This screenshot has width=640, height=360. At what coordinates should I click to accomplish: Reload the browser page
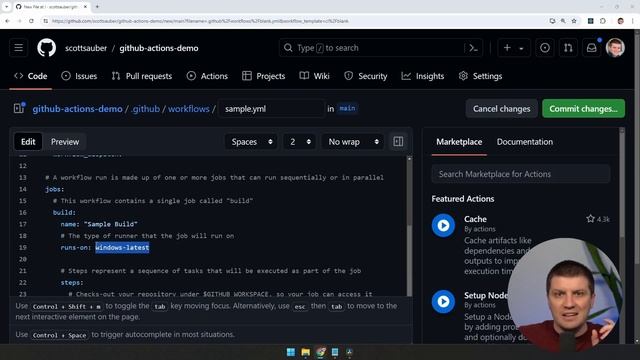coord(31,21)
